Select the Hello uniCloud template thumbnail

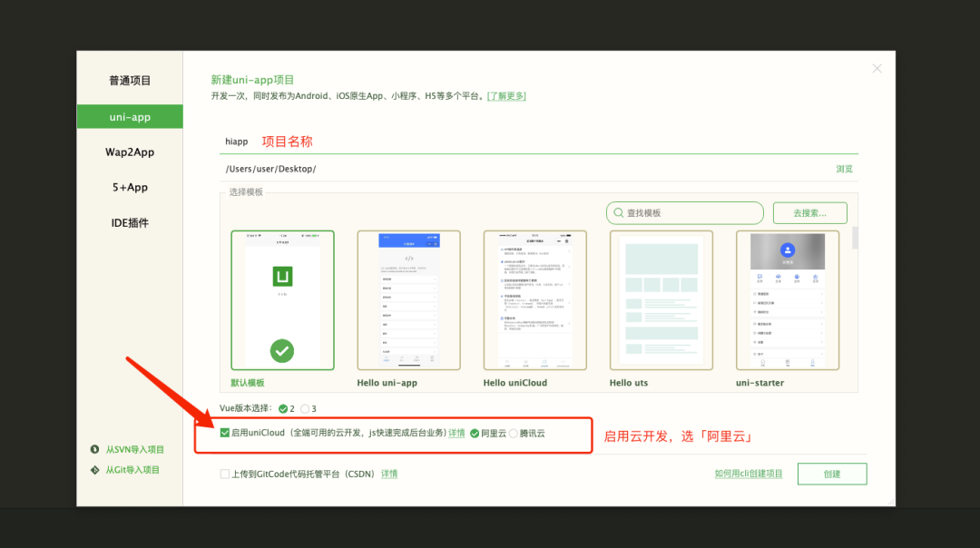535,300
